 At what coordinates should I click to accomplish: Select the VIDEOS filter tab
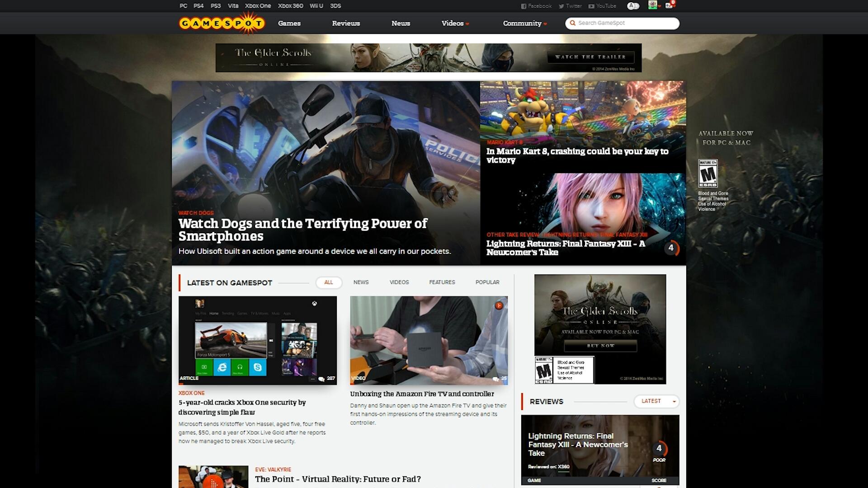[x=399, y=282]
